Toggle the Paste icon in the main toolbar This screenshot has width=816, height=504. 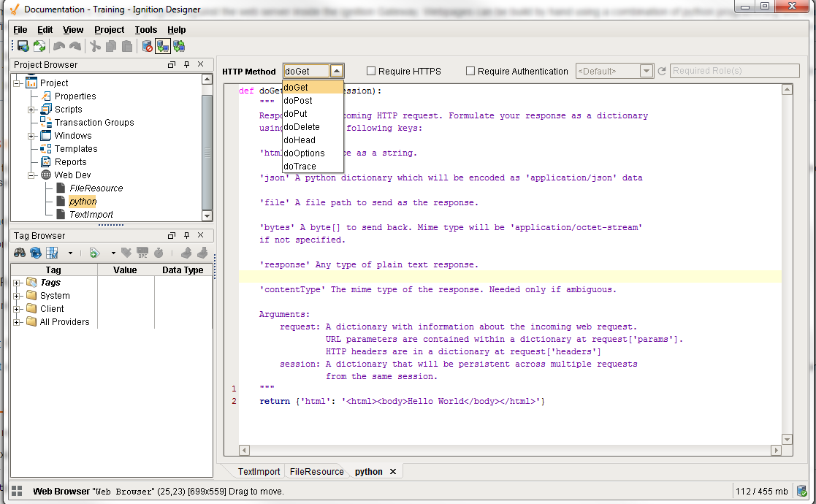pyautogui.click(x=126, y=45)
